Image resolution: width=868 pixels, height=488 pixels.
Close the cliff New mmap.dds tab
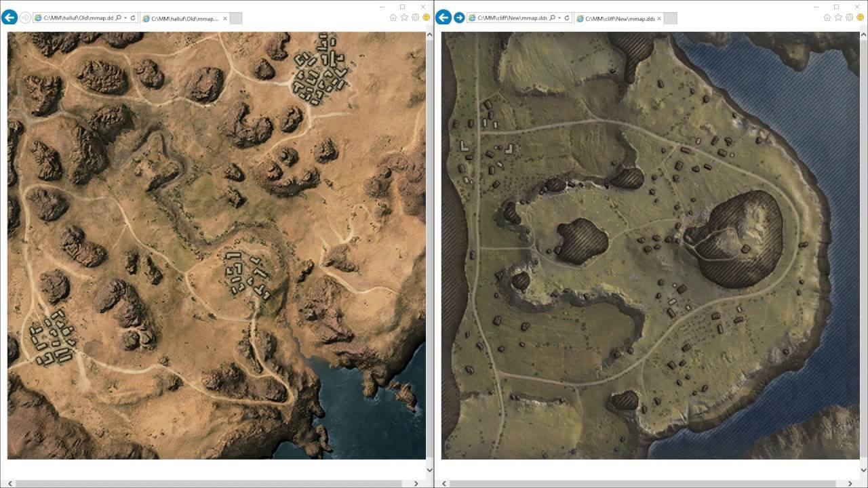[658, 18]
